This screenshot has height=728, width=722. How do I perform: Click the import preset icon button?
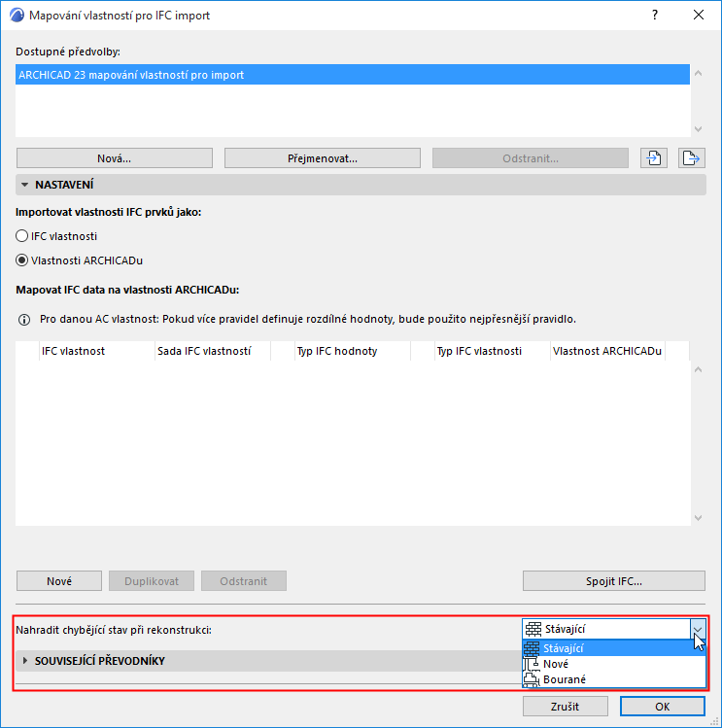click(x=654, y=158)
